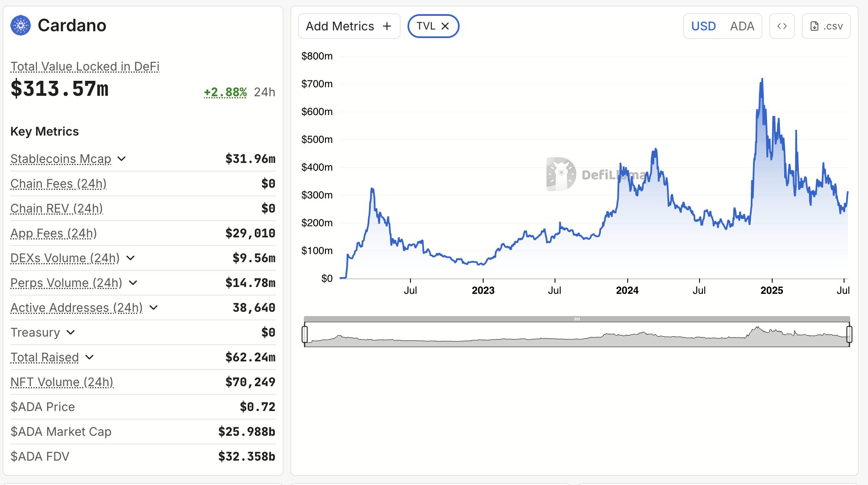
Task: Click the left range slider handle
Action: tap(305, 334)
